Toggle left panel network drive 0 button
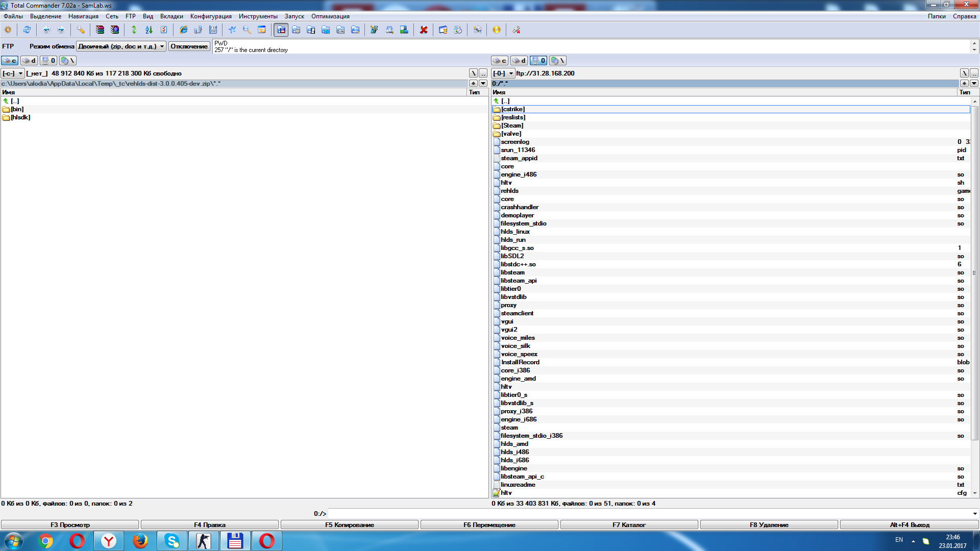Image resolution: width=980 pixels, height=551 pixels. click(48, 61)
